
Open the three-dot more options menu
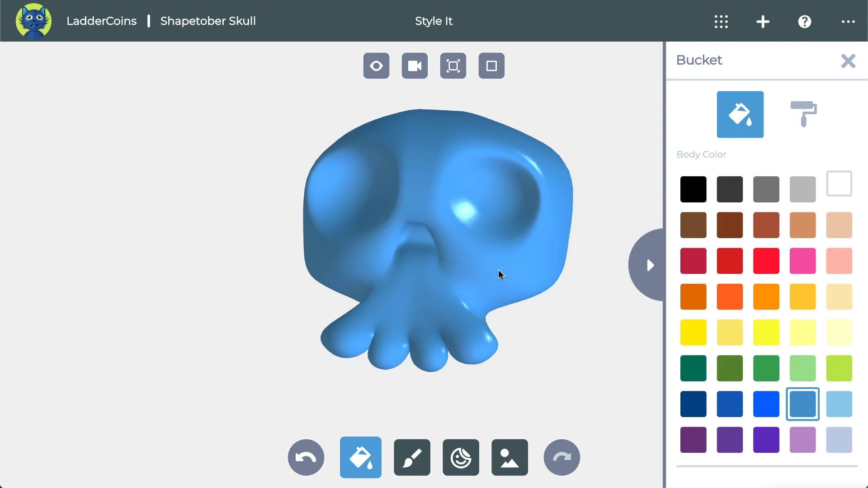tap(848, 21)
